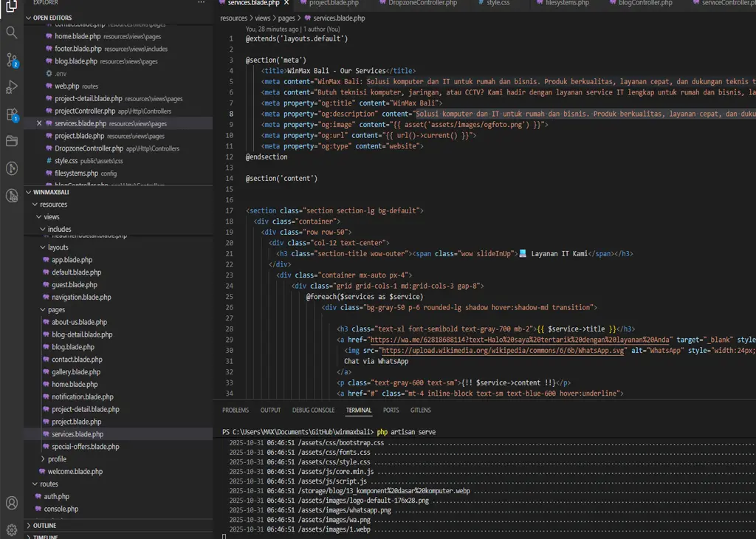Open the GITLENS panel tab
756x539 pixels.
[421, 410]
